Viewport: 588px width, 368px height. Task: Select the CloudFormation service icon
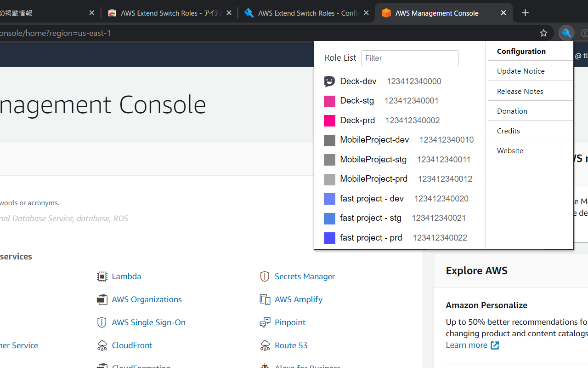pos(102,366)
